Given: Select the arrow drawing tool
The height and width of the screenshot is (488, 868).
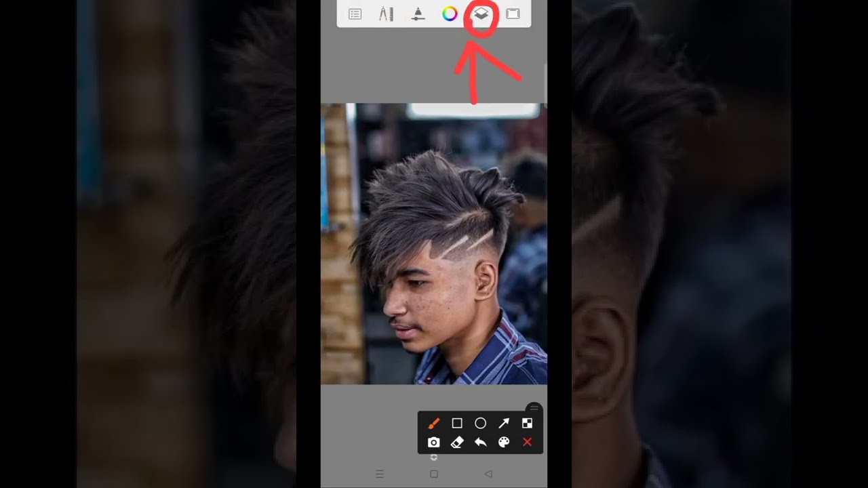Looking at the screenshot, I should [504, 424].
